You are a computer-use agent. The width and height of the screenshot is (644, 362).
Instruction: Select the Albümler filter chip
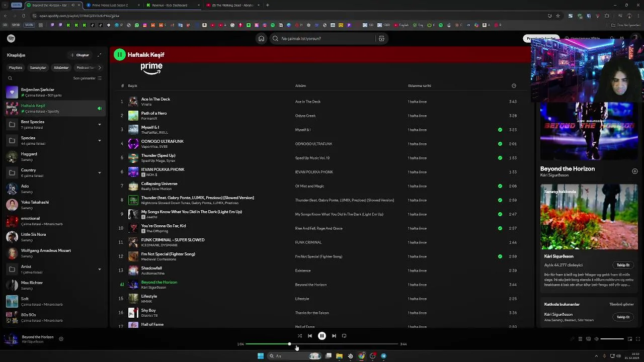click(61, 67)
